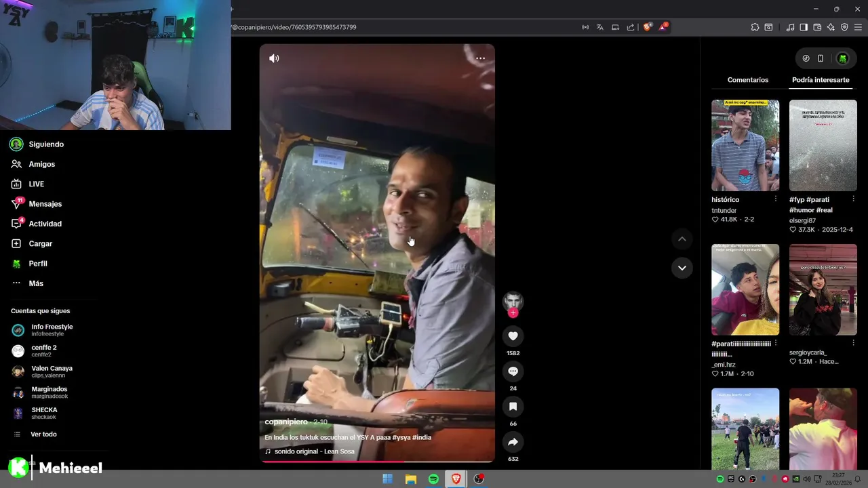This screenshot has width=868, height=488.
Task: Open Mensajes in the sidebar
Action: pos(37,204)
